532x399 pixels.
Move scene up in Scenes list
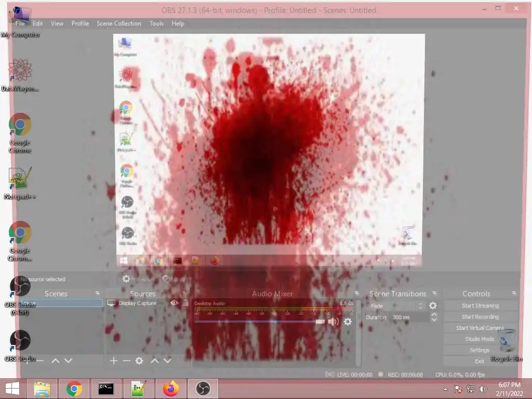coord(55,361)
